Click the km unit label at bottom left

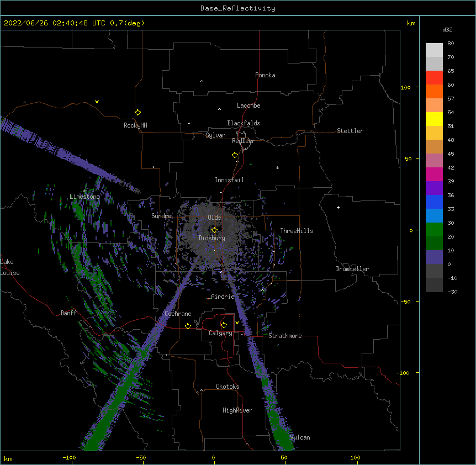(x=8, y=458)
